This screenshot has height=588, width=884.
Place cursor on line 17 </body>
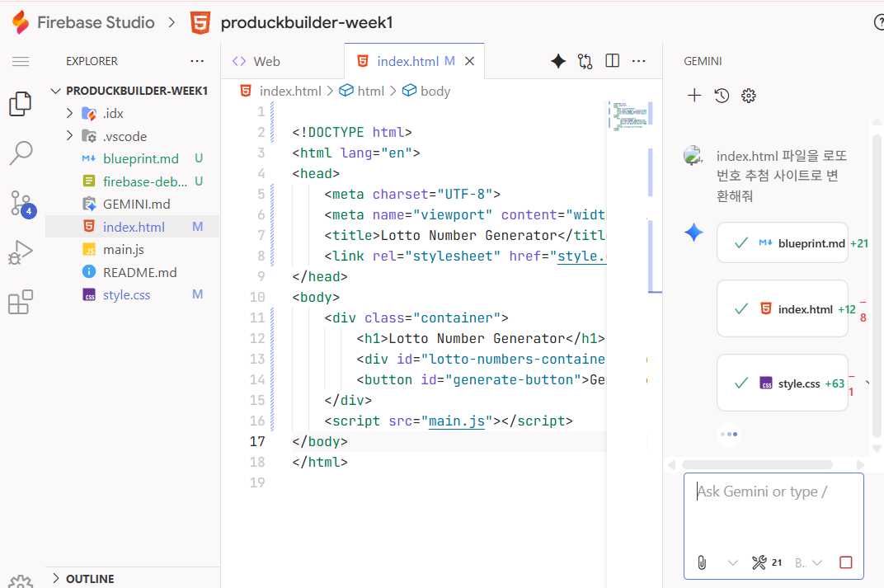coord(320,441)
